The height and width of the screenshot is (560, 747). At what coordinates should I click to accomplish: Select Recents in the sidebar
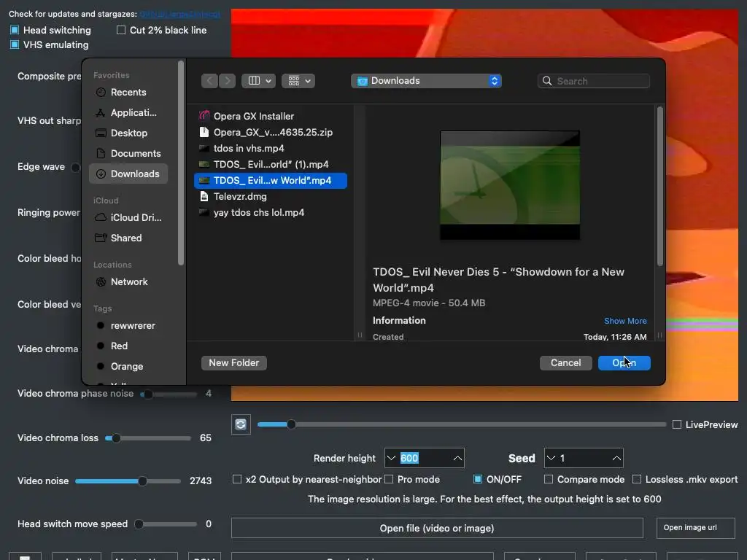pyautogui.click(x=128, y=93)
